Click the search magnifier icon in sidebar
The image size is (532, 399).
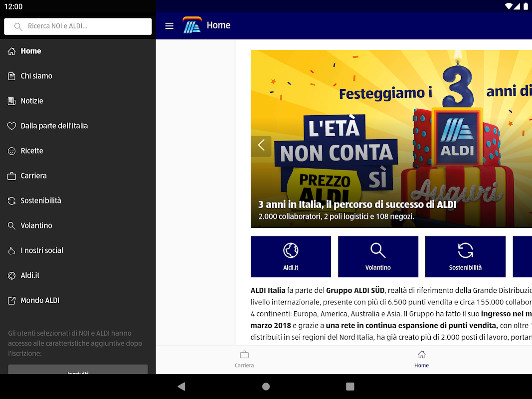18,26
